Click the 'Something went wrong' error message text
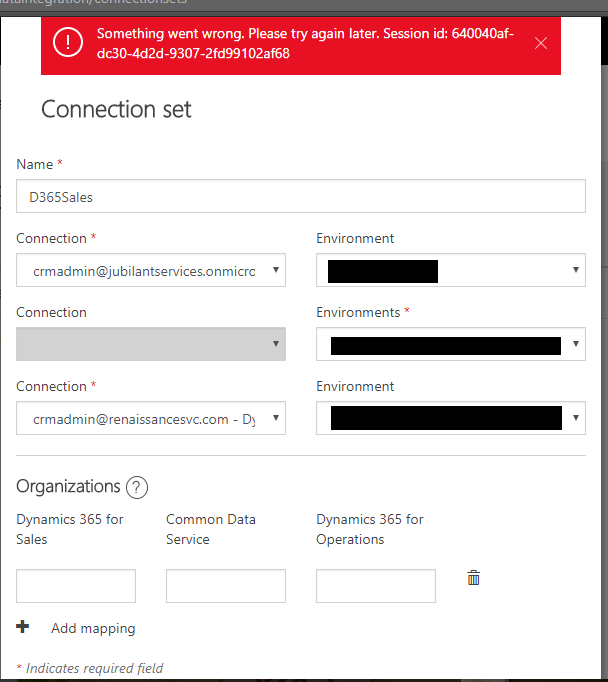Viewport: 608px width, 682px height. pos(305,43)
